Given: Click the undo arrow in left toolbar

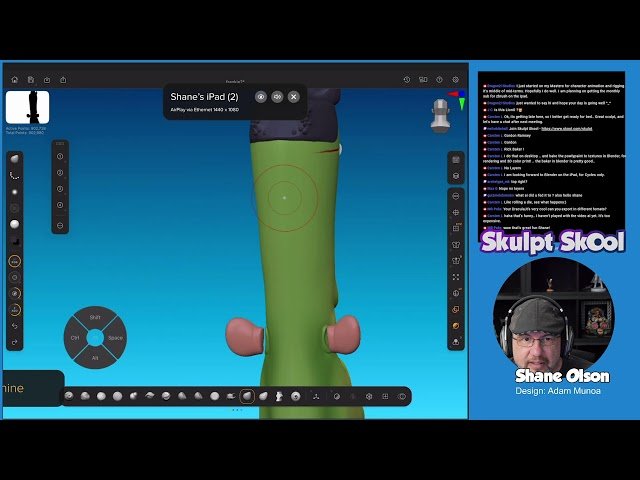Looking at the screenshot, I should click(x=15, y=326).
